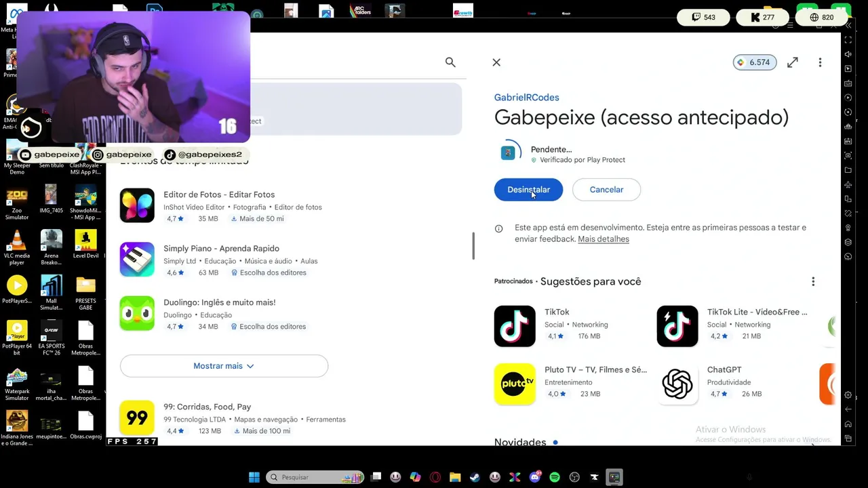Click the Gabepeixe app icon pending download
868x488 pixels.
[508, 153]
